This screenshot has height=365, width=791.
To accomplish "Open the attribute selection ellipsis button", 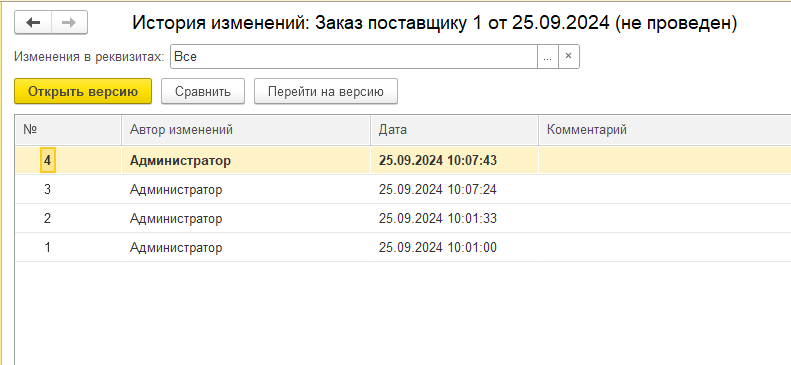I will coord(547,57).
